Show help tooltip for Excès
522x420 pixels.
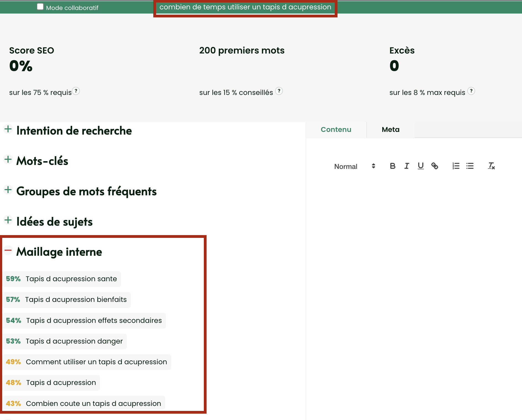pos(471,91)
